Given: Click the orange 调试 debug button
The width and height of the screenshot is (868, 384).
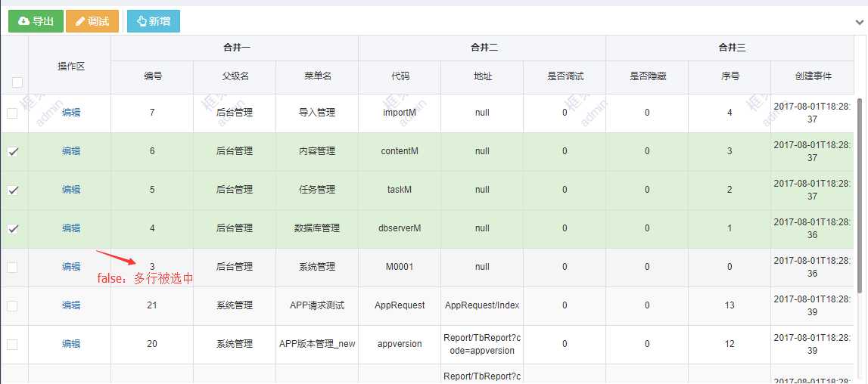Looking at the screenshot, I should coord(92,22).
